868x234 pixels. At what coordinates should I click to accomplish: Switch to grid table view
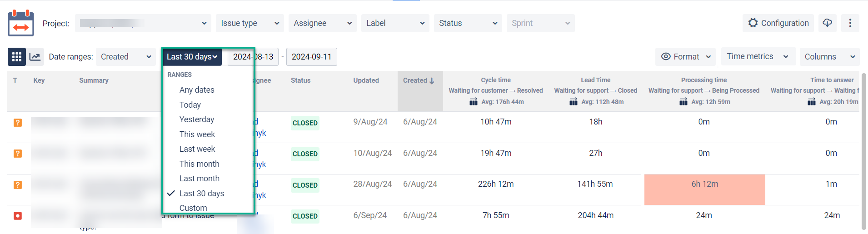click(x=17, y=57)
